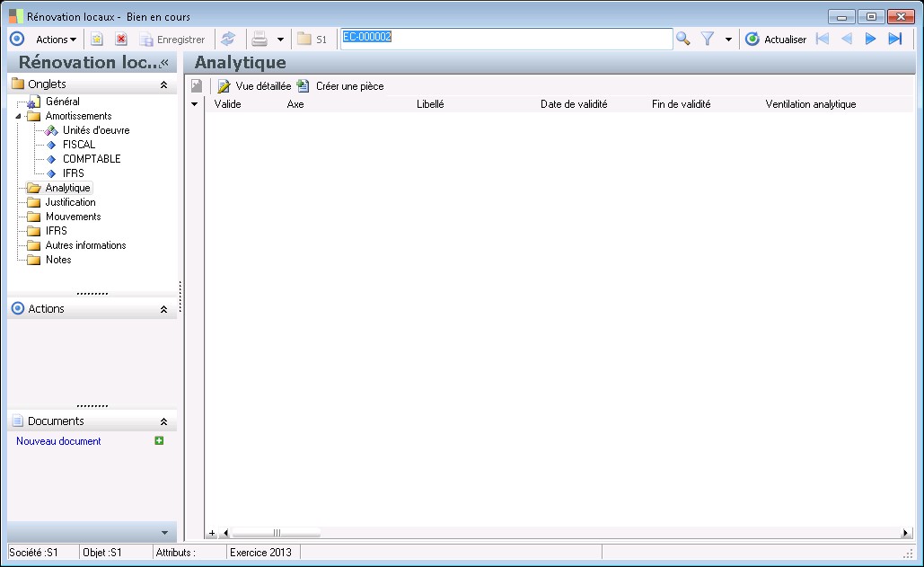Click Créer une pièce button

(340, 86)
